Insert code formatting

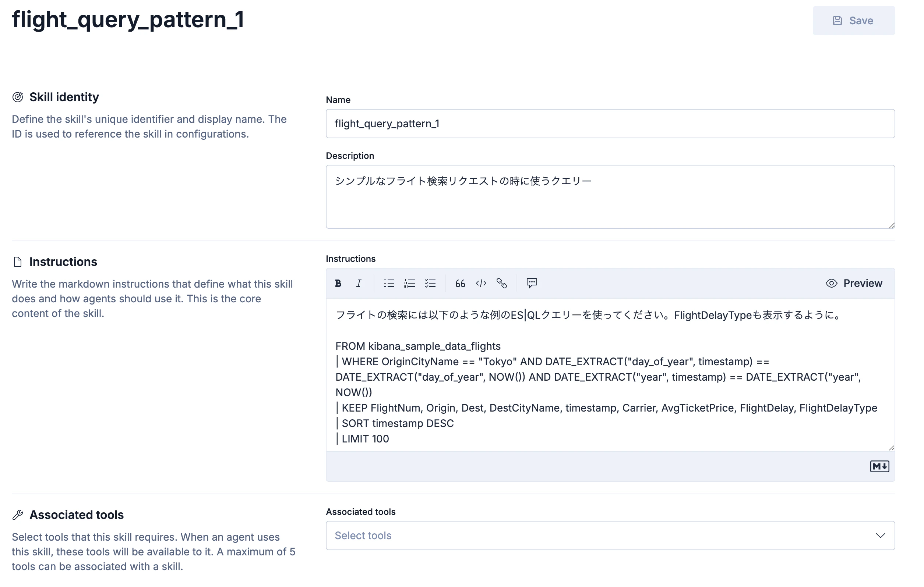[481, 283]
